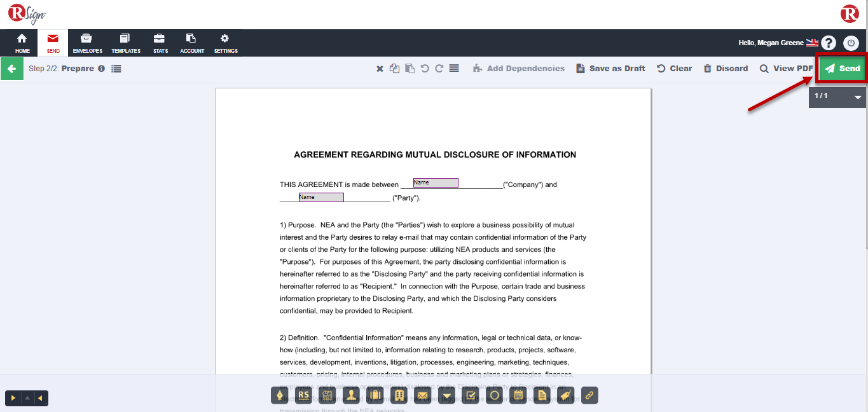
Task: Undo the last action
Action: [x=424, y=69]
